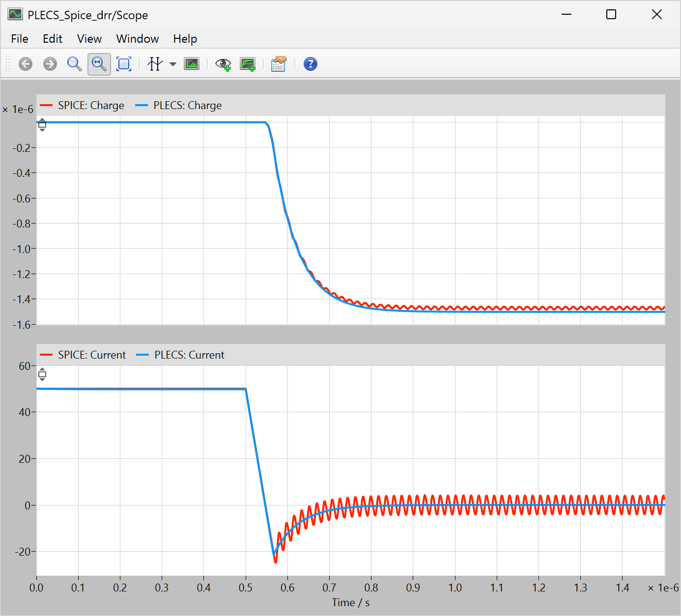Click the PLECS: Current legend label
The height and width of the screenshot is (616, 681).
[x=189, y=355]
